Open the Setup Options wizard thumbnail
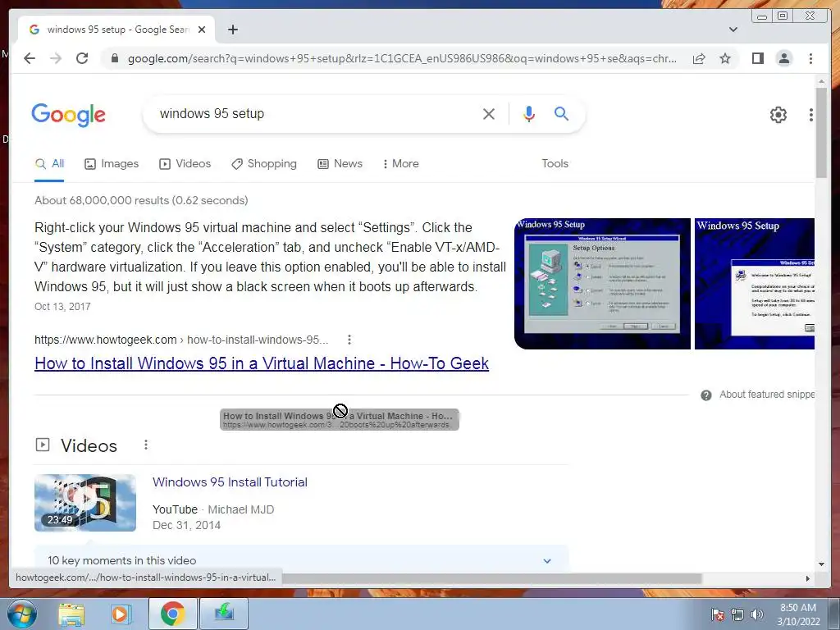The width and height of the screenshot is (840, 630). coord(602,283)
